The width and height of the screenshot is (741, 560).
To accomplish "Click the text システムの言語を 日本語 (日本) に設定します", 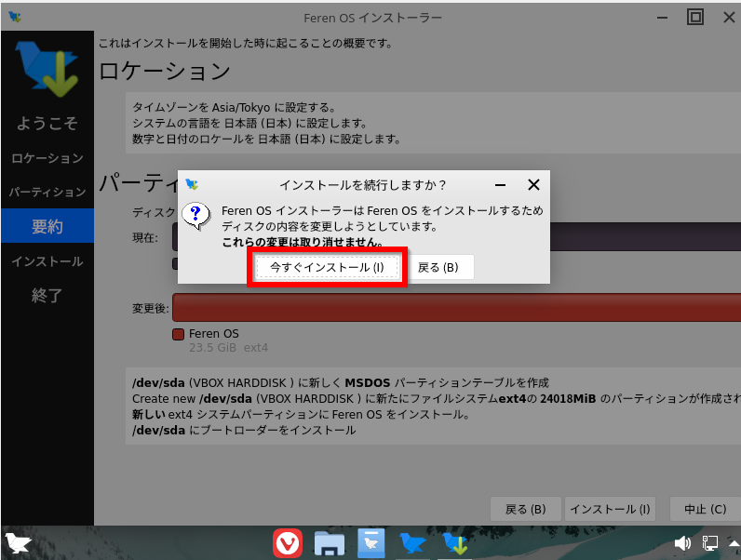I will click(249, 123).
